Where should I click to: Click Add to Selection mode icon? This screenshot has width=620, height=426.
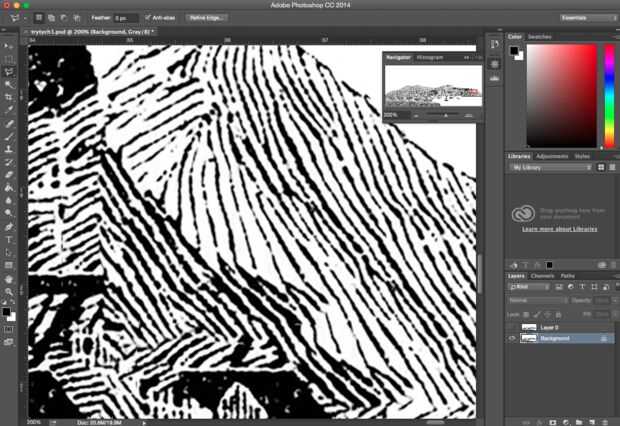51,18
